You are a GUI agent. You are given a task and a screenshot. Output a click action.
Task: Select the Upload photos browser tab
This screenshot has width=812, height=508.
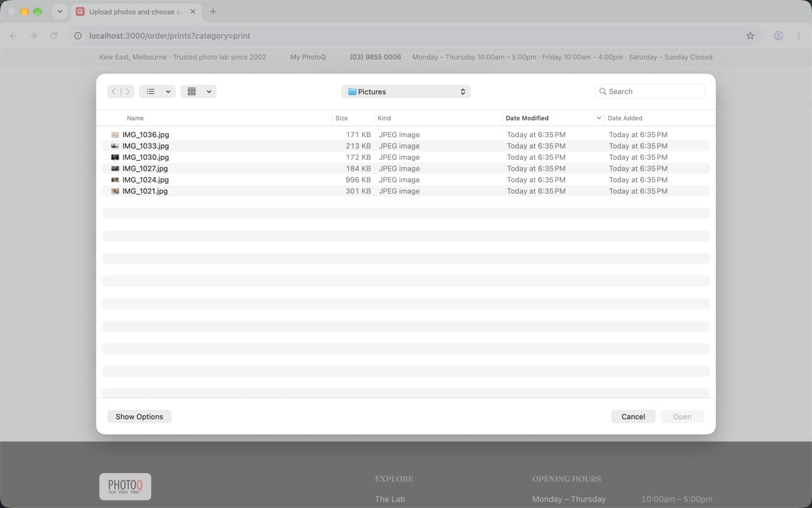134,11
